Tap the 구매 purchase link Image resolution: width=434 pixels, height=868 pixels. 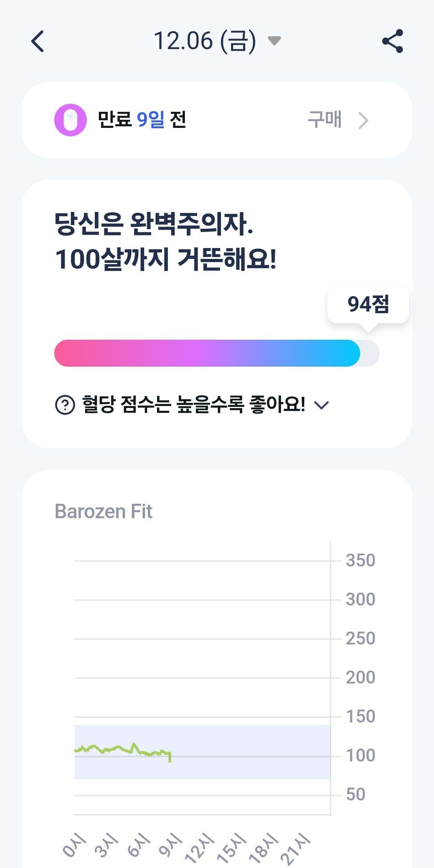pos(325,120)
